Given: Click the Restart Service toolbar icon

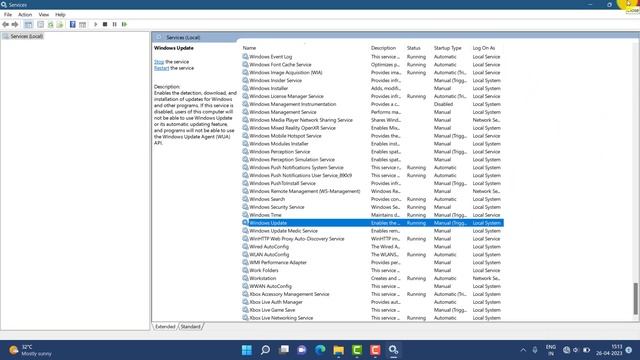Looking at the screenshot, I should pyautogui.click(x=124, y=24).
